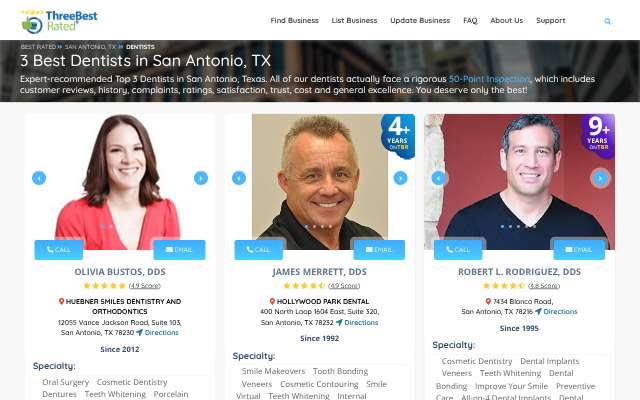Click map pin icon beside Hollywood Park Dental

click(272, 301)
